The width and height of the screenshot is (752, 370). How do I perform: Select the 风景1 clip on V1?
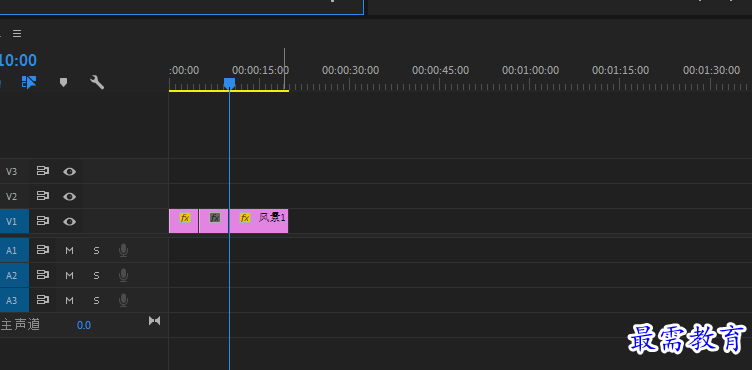[x=258, y=221]
